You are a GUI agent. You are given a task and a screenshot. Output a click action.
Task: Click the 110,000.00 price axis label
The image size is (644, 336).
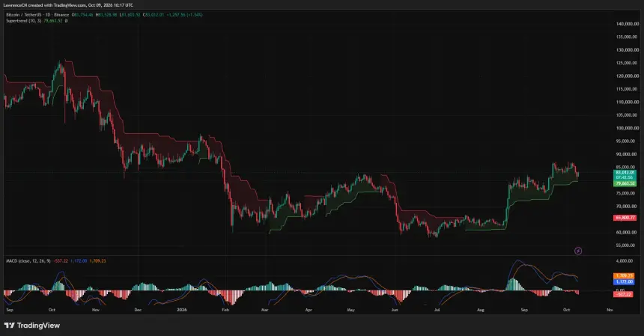(628, 103)
